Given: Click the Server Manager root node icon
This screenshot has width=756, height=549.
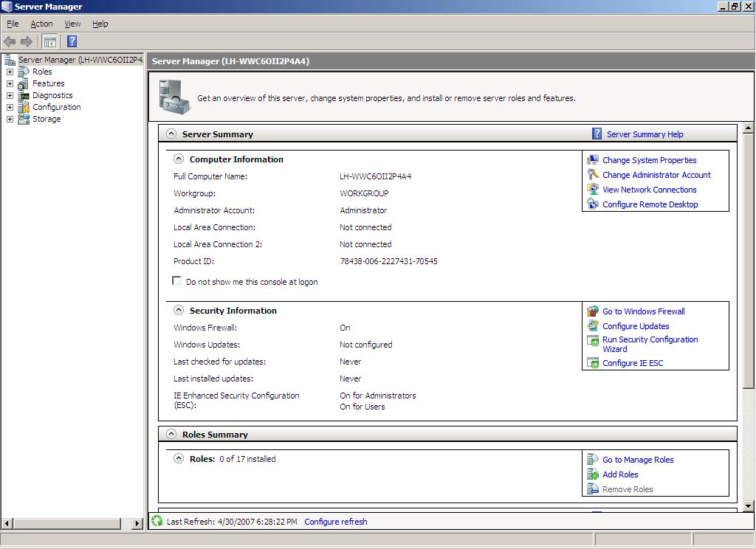Looking at the screenshot, I should [10, 60].
